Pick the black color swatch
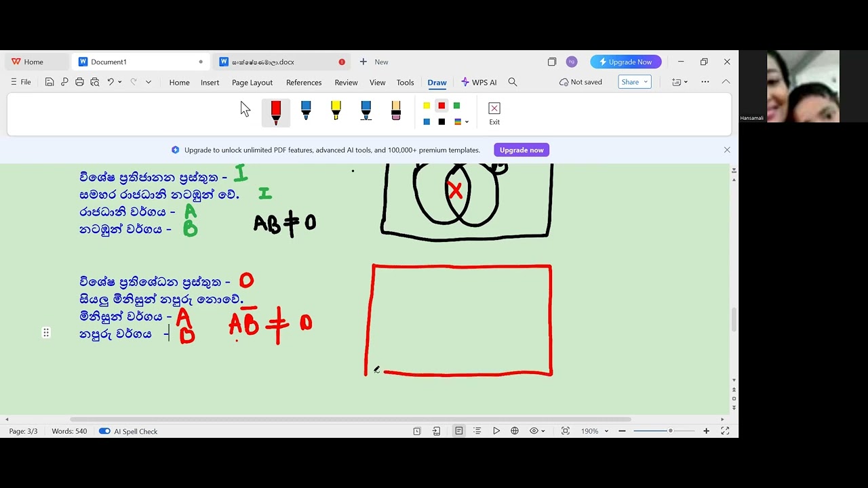 pos(441,122)
